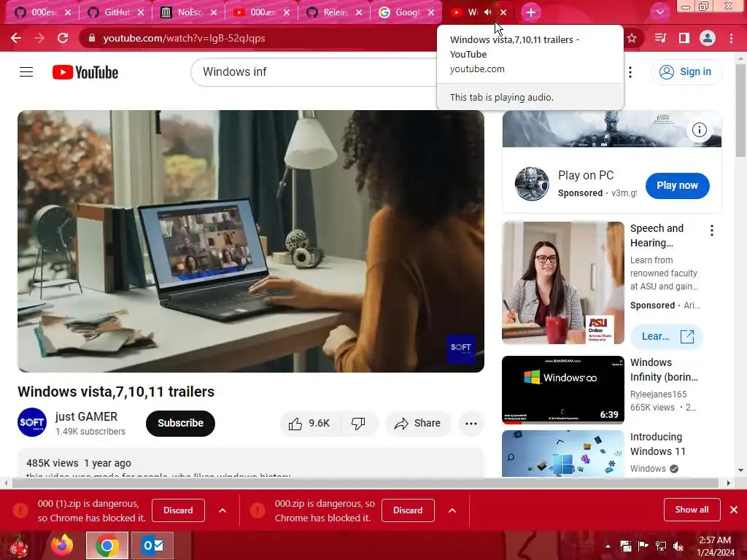Mute audio icon on the YouTube tab

(x=488, y=12)
